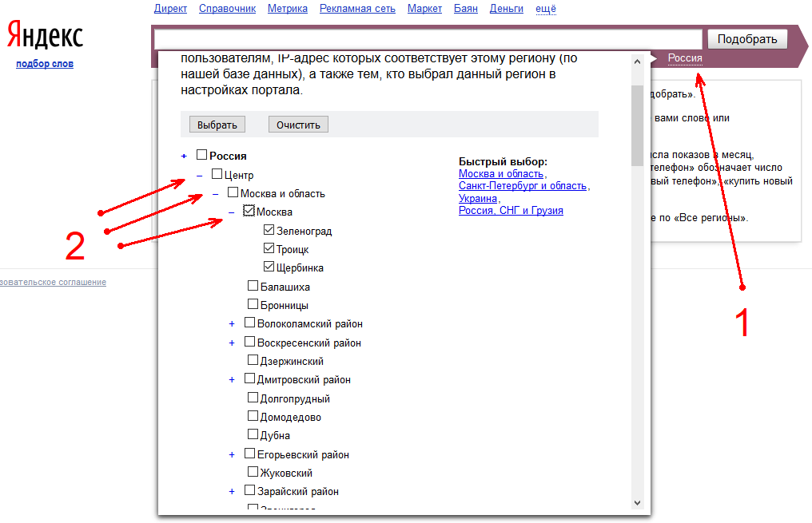The width and height of the screenshot is (812, 523).
Task: Quick-select Санкт-Петербург и область link
Action: pos(523,186)
